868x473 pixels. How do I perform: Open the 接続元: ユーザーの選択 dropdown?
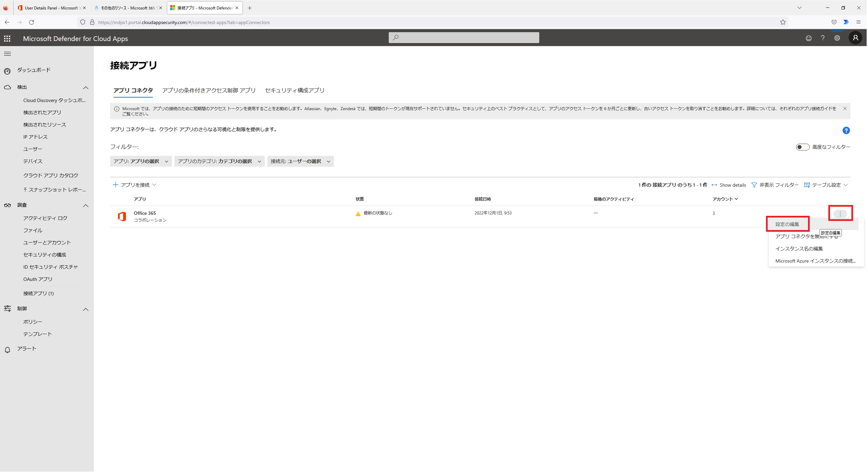(x=301, y=162)
